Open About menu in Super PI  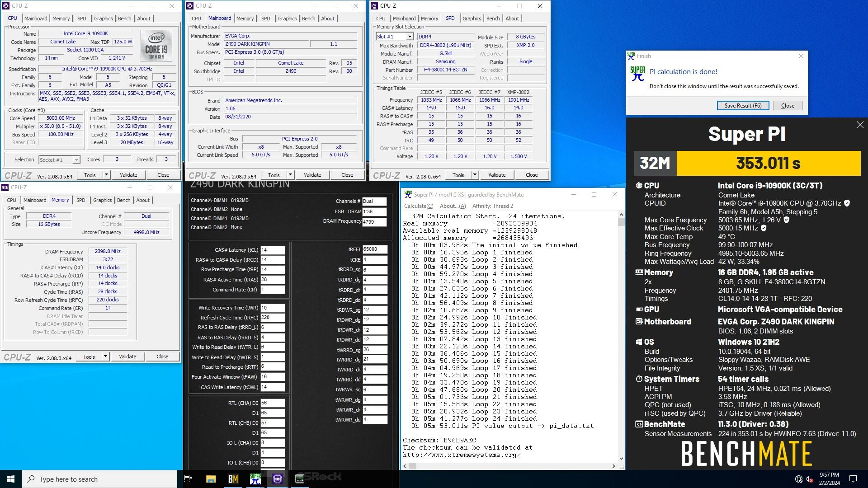coord(453,206)
